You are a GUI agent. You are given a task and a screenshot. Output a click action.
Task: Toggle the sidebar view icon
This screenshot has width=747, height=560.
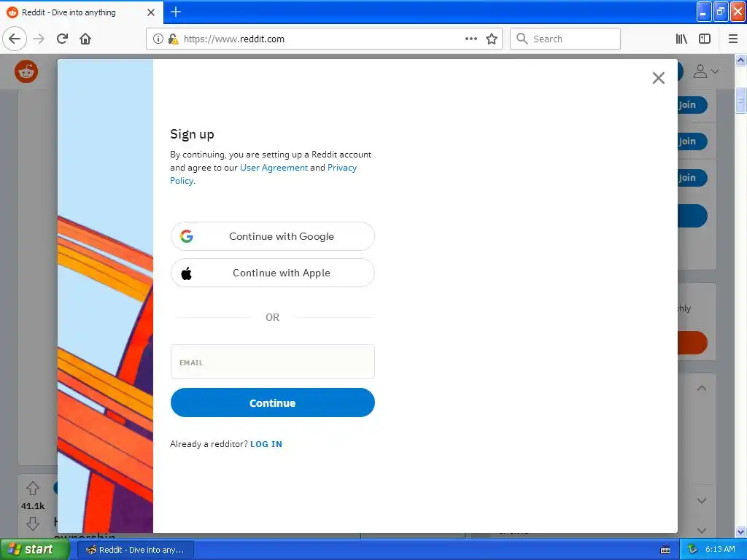[x=705, y=39]
